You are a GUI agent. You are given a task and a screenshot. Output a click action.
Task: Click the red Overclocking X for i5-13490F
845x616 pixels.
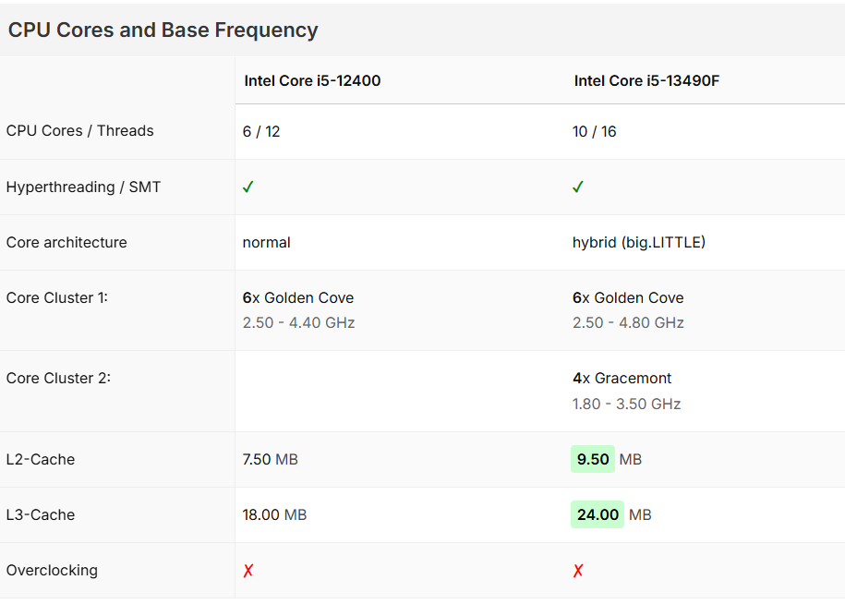[578, 571]
